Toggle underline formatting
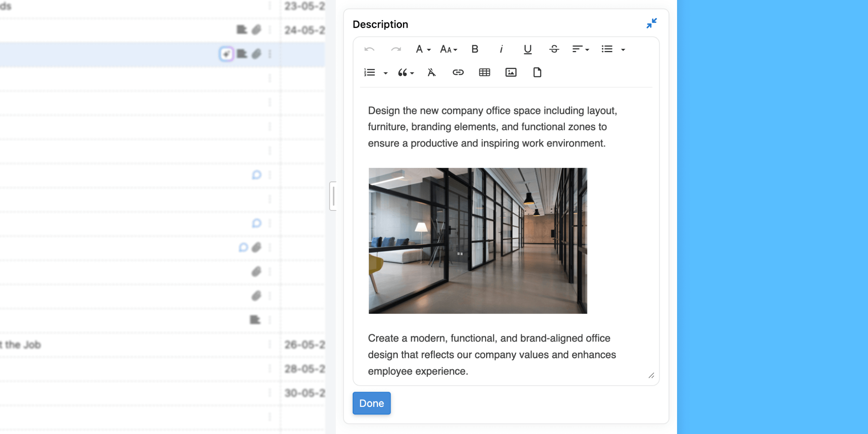 (x=528, y=49)
